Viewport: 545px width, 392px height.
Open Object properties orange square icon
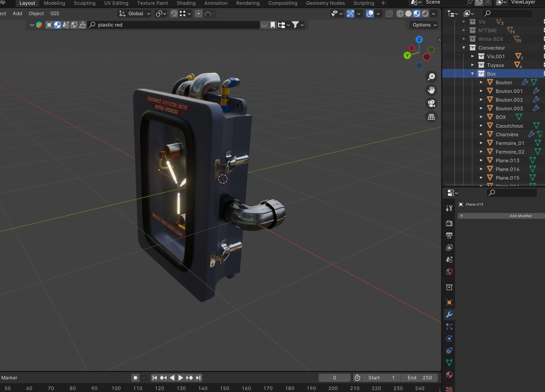coord(449,302)
